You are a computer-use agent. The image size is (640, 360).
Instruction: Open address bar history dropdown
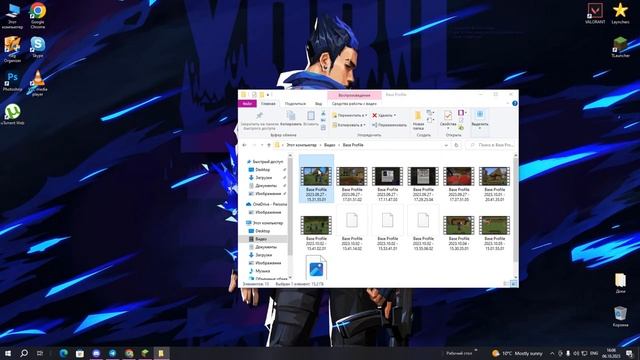446,145
